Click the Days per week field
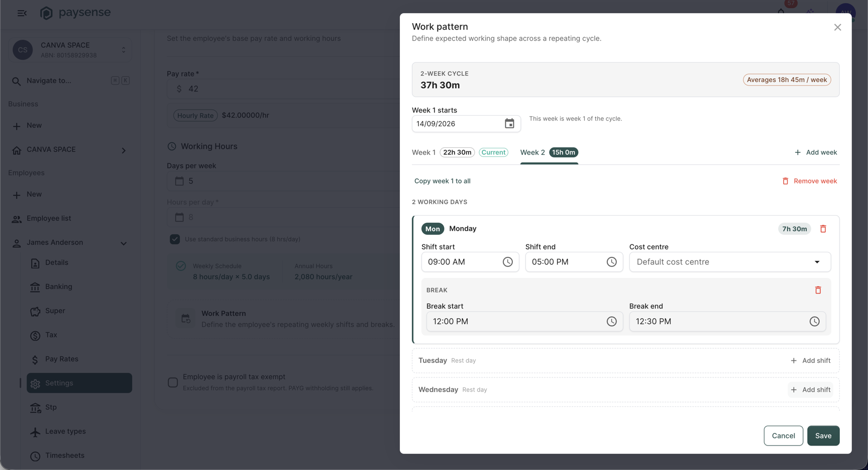 [x=283, y=181]
